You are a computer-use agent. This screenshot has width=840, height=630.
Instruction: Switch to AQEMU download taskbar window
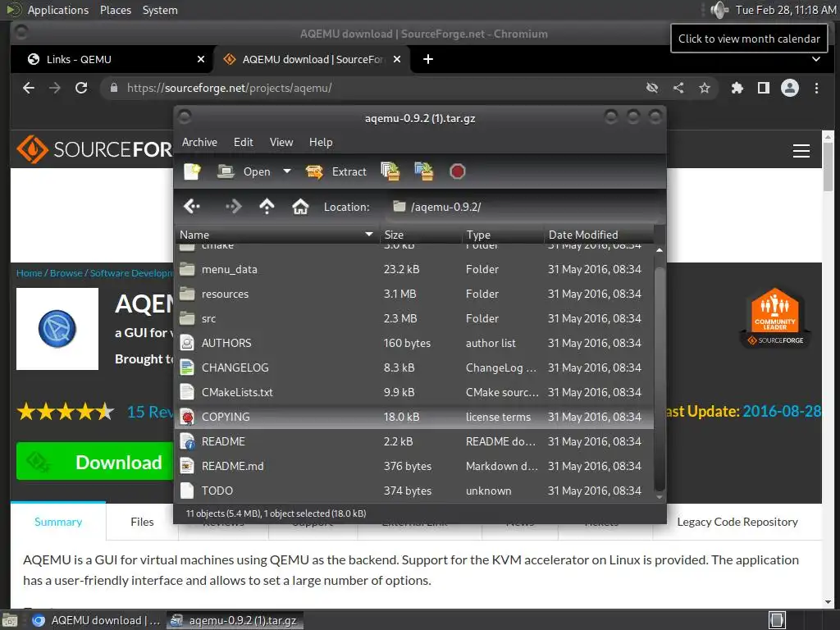(x=97, y=620)
